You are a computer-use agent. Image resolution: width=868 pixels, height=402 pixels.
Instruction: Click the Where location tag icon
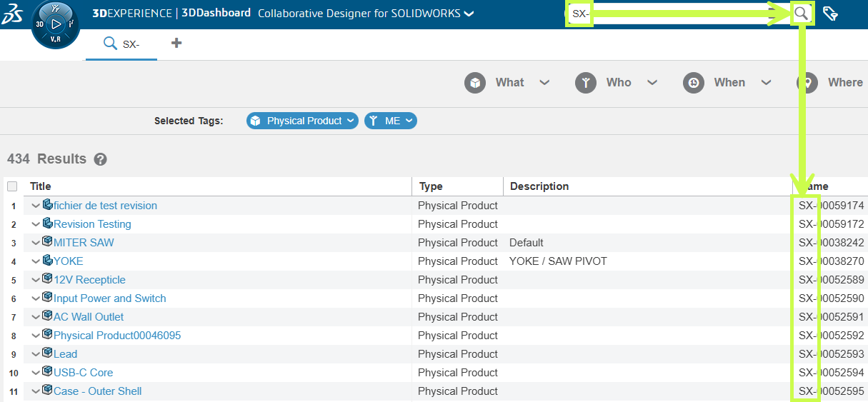point(807,83)
